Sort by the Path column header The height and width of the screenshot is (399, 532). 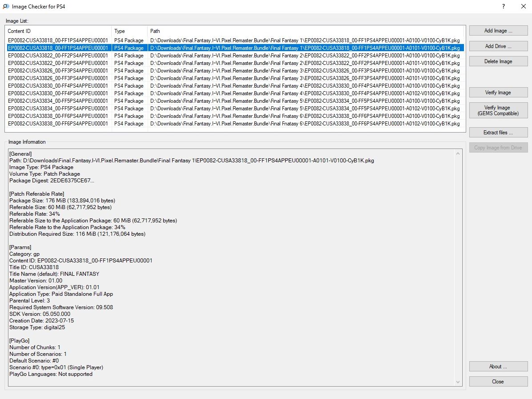[306, 31]
